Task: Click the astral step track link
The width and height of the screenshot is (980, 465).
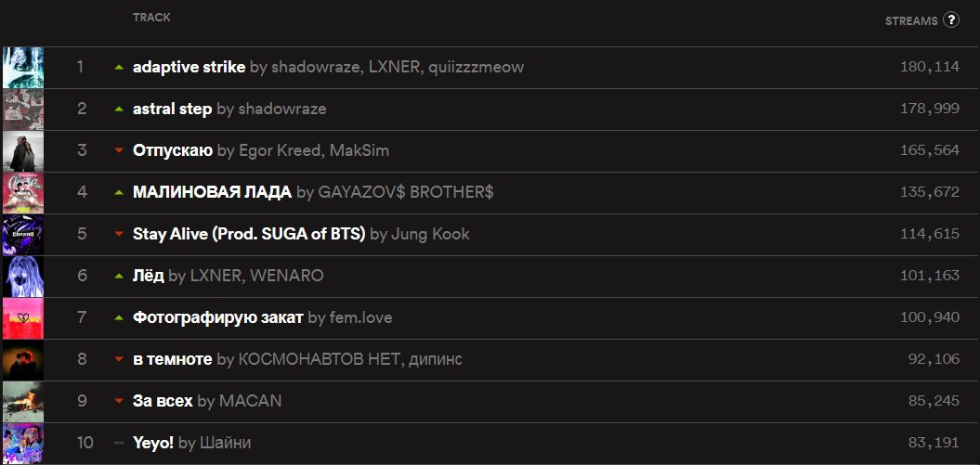Action: [x=172, y=109]
